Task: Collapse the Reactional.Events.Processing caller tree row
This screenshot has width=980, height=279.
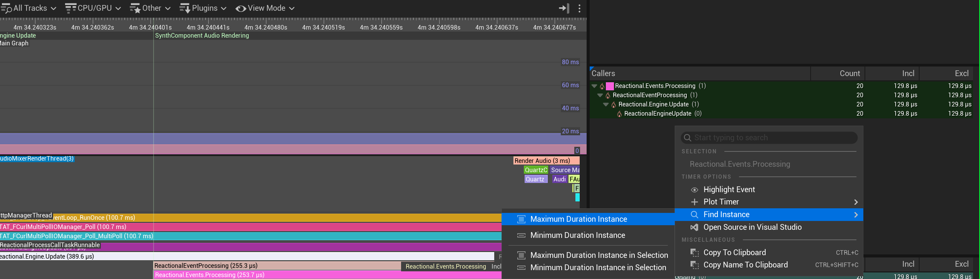Action: click(x=594, y=86)
